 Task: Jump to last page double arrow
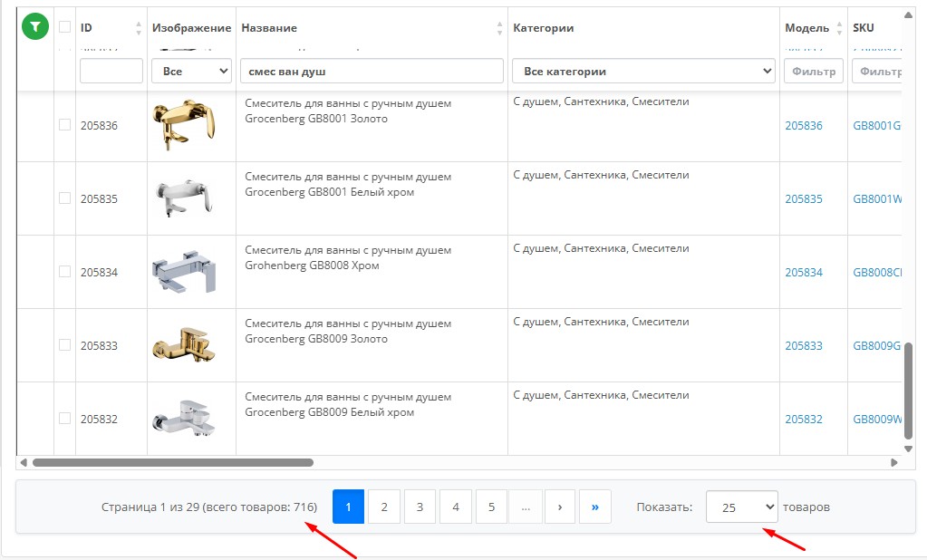[595, 507]
